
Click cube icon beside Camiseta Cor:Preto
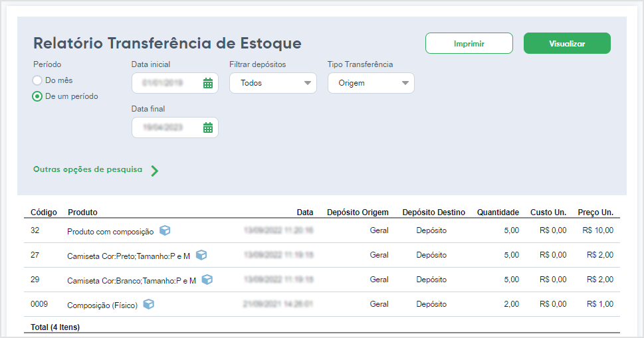pos(201,255)
